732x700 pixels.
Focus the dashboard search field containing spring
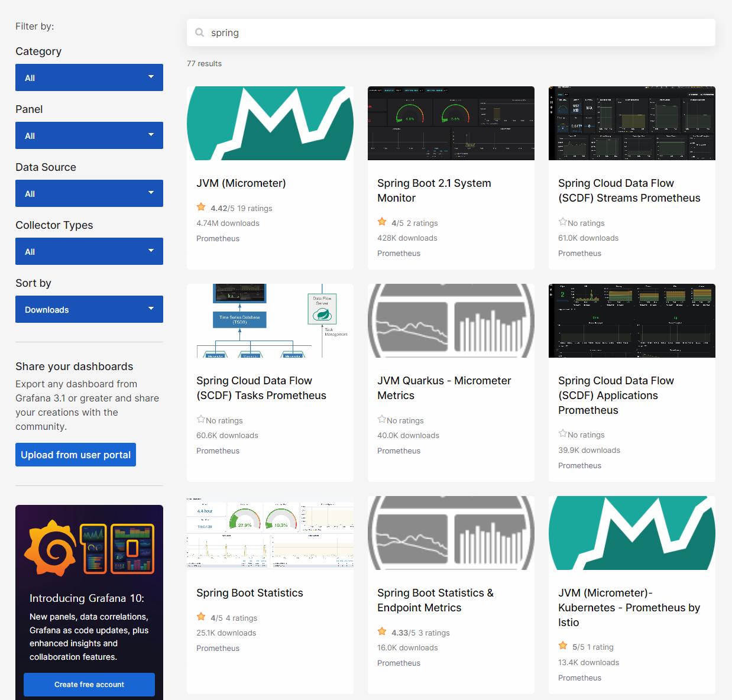(x=451, y=33)
